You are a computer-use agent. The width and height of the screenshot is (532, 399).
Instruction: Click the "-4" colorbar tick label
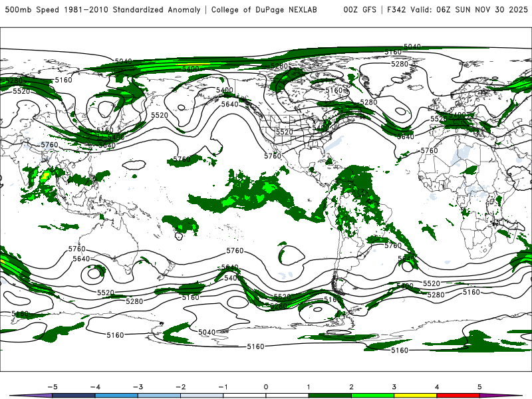[95, 387]
